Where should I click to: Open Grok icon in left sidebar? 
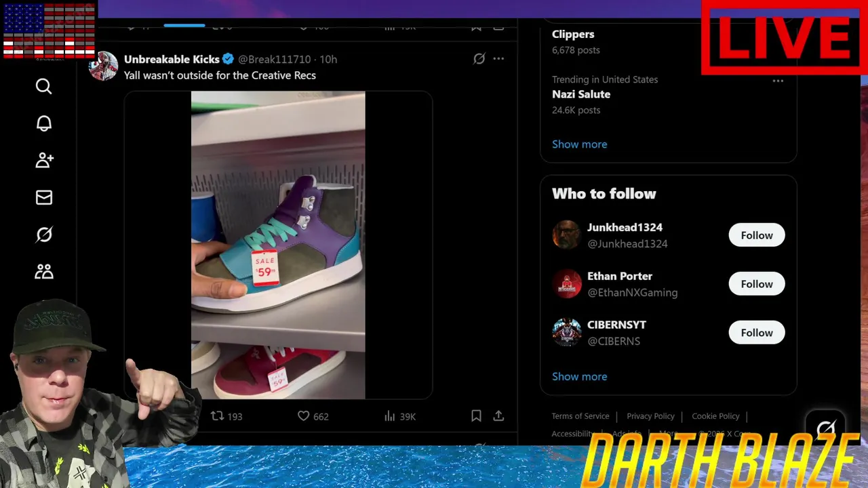tap(44, 235)
